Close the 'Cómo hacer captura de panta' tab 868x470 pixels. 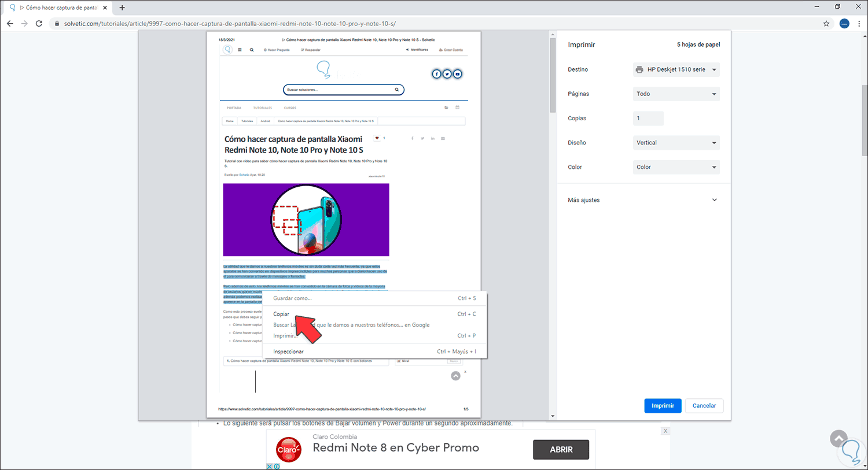(x=105, y=8)
